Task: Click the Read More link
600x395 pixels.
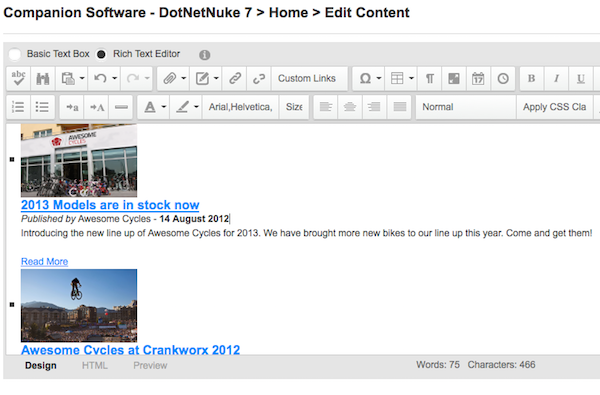Action: coord(44,262)
